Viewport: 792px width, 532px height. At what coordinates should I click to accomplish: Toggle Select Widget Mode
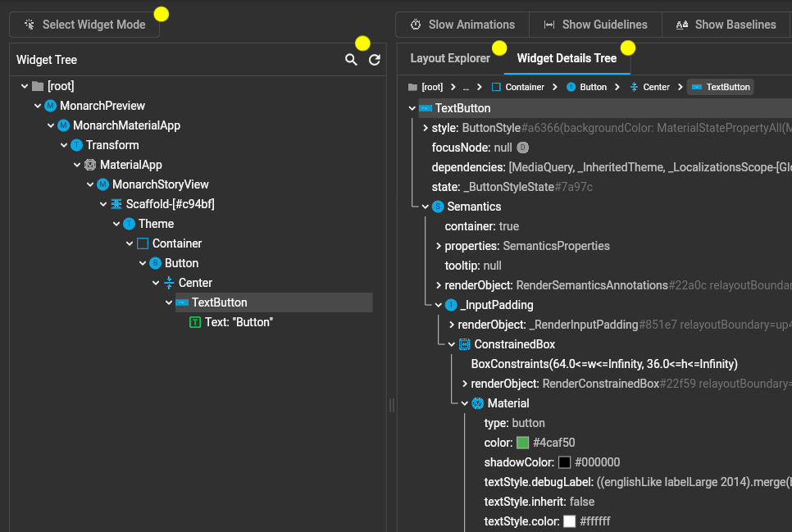[84, 25]
